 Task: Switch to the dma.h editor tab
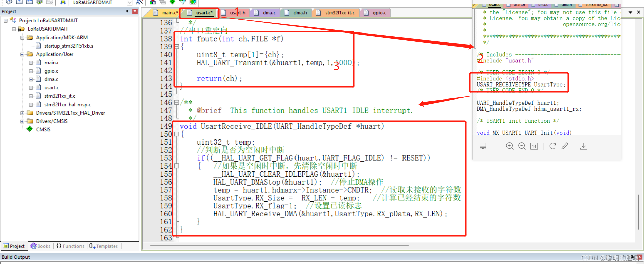point(296,13)
